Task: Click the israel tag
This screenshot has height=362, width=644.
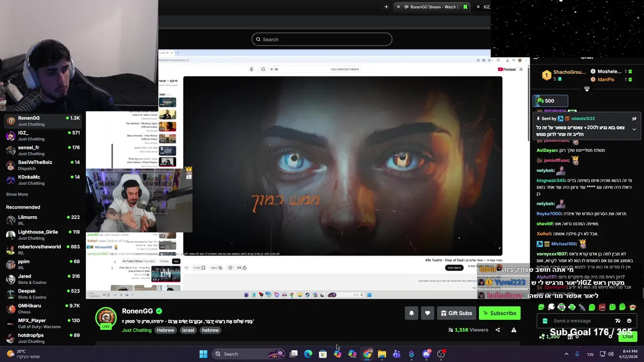Action: [x=188, y=330]
